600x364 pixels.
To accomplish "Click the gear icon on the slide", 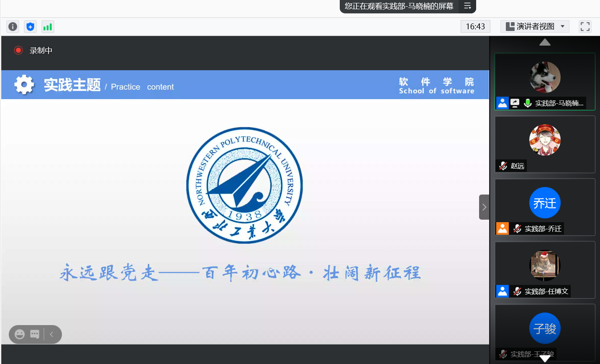I will (x=24, y=85).
